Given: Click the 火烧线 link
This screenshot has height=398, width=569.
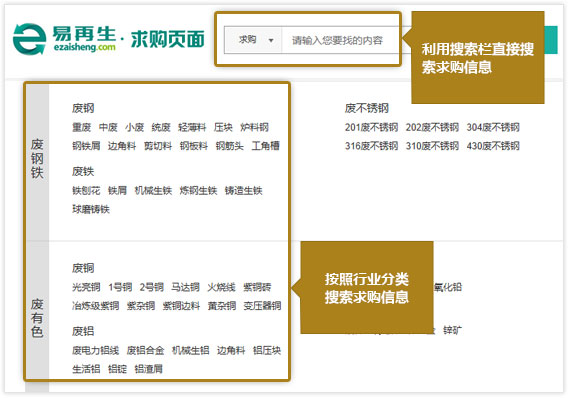Looking at the screenshot, I should [221, 287].
